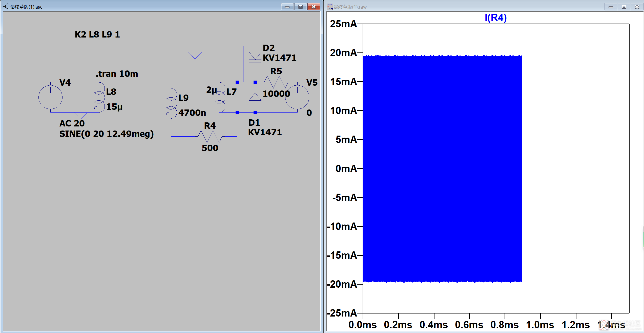Click the L7 inductor symbol

pos(220,97)
